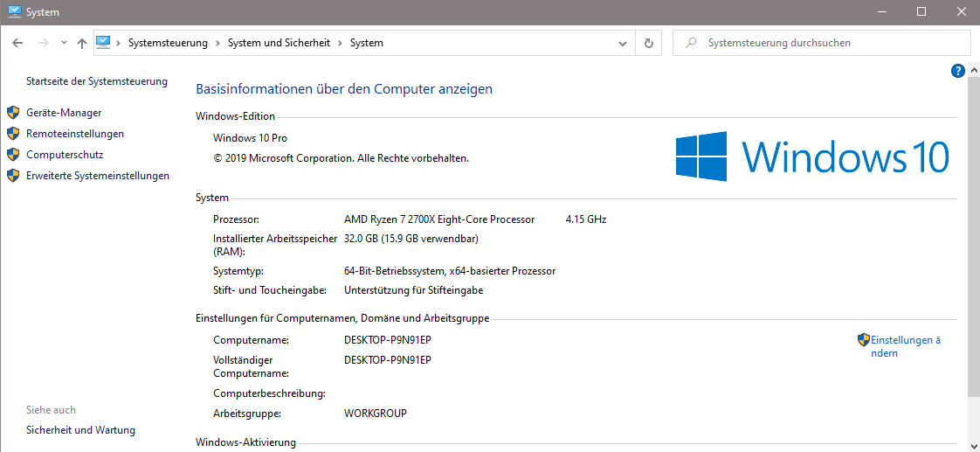Open Startseite der Systemsteuerung
The width and height of the screenshot is (980, 452).
tap(97, 81)
